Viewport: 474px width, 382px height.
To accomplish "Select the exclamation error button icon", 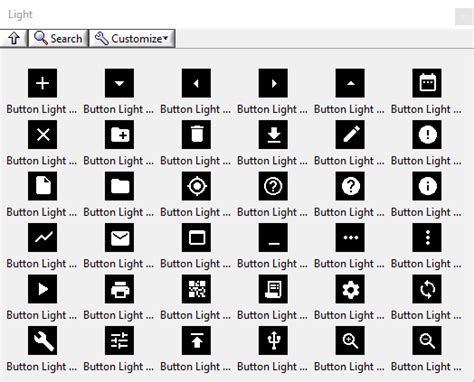I will click(427, 134).
